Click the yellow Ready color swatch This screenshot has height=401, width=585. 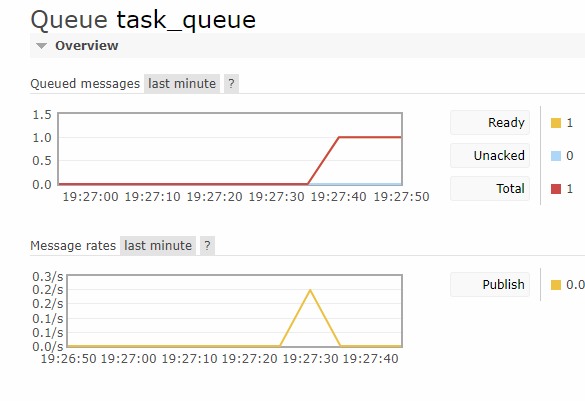(556, 123)
